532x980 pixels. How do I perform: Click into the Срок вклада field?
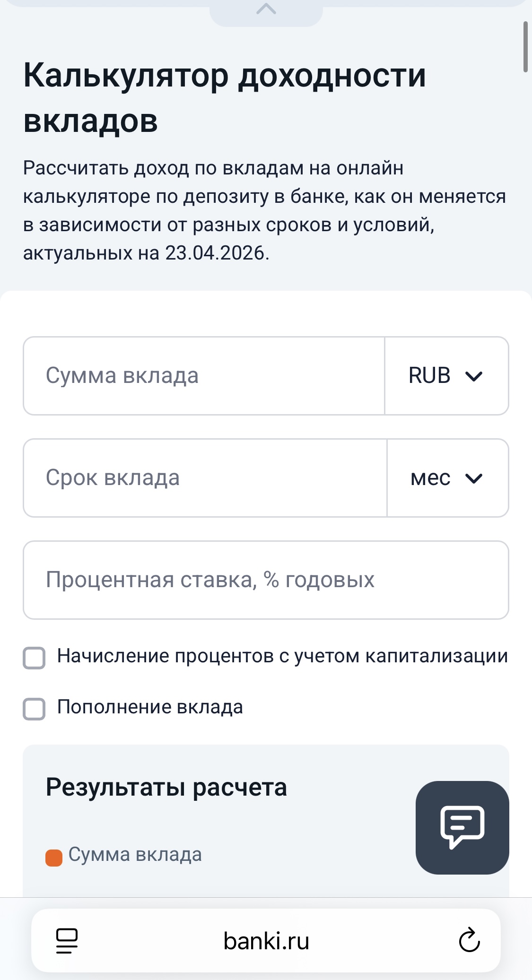tap(205, 478)
